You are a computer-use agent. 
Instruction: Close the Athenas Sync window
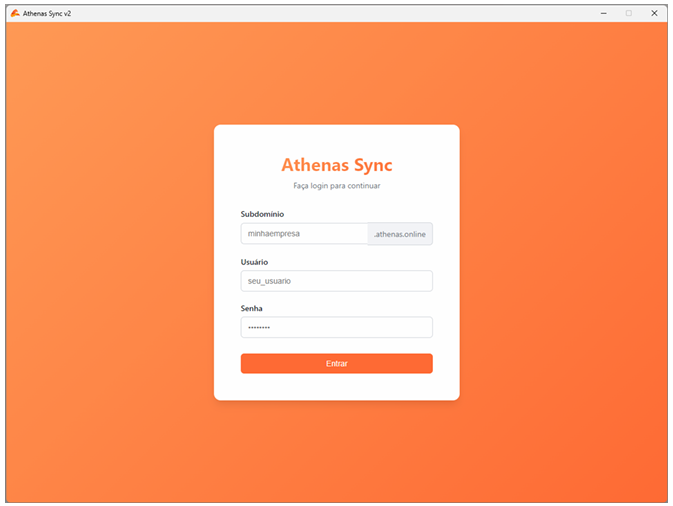pyautogui.click(x=654, y=13)
